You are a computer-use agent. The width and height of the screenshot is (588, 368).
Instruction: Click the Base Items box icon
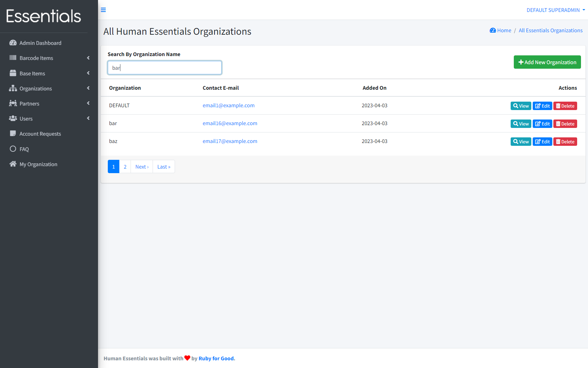[x=13, y=73]
